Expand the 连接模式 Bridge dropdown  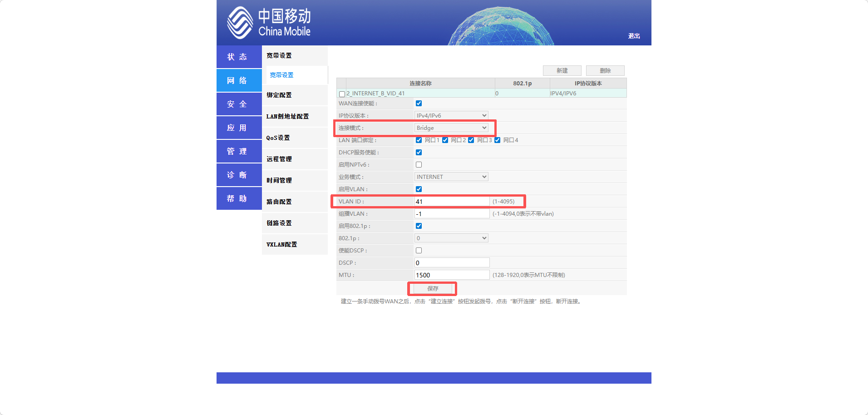point(451,128)
